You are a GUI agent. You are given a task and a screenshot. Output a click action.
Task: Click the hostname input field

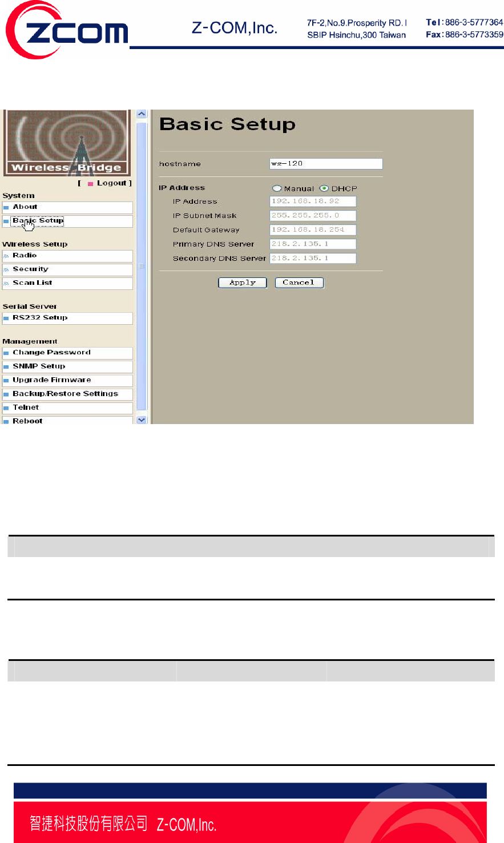click(326, 164)
